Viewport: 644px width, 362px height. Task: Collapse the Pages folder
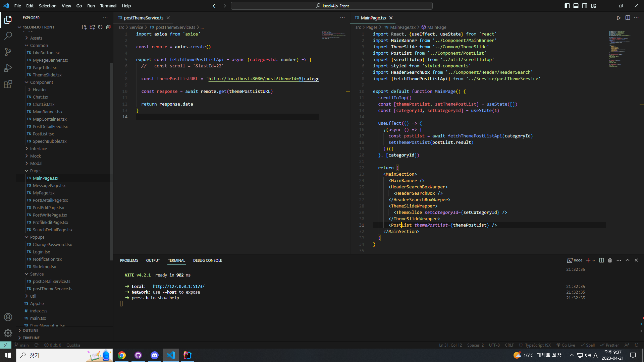[x=36, y=171]
